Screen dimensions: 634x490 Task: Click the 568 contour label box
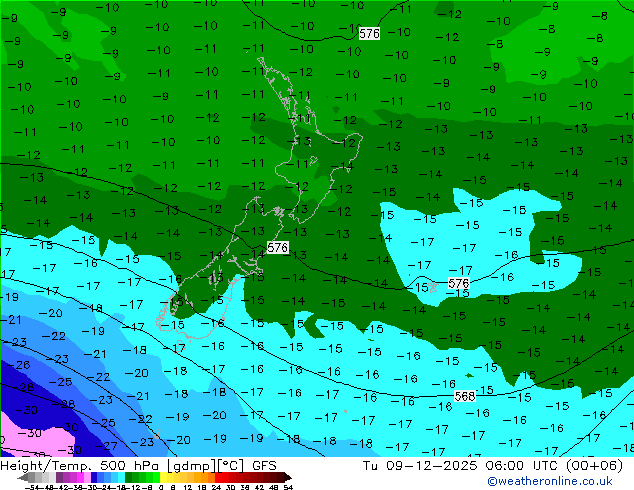(465, 396)
